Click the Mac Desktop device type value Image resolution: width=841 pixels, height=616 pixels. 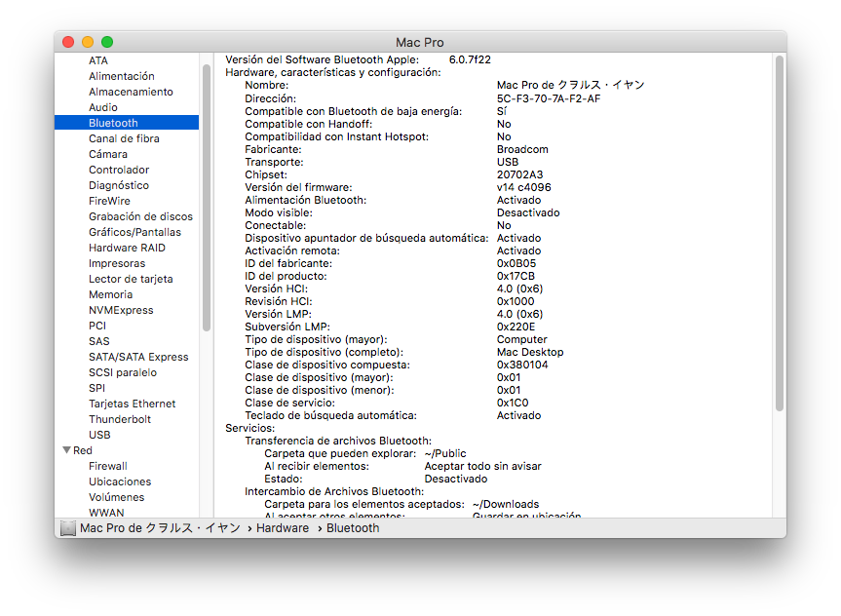(530, 352)
